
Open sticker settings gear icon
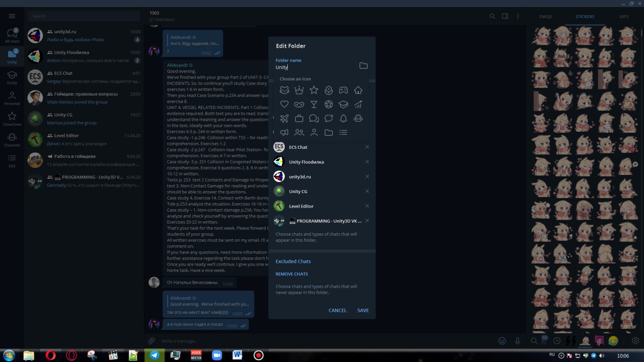click(635, 341)
